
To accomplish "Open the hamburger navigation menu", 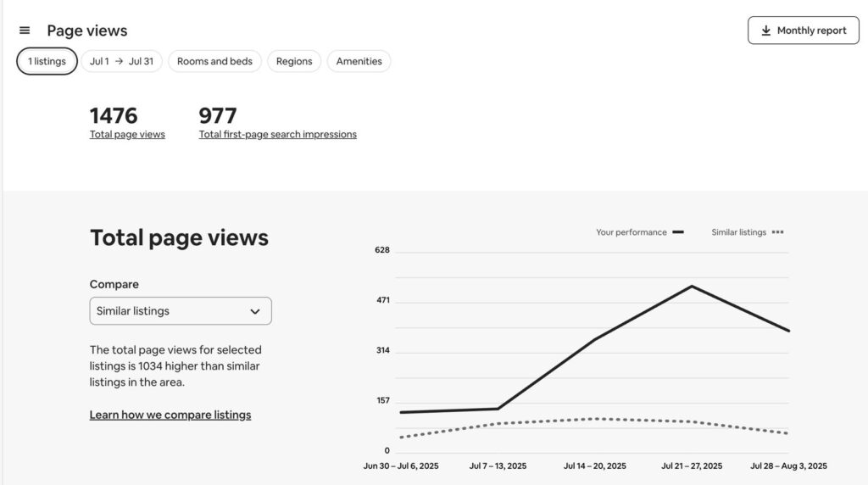I will point(25,31).
